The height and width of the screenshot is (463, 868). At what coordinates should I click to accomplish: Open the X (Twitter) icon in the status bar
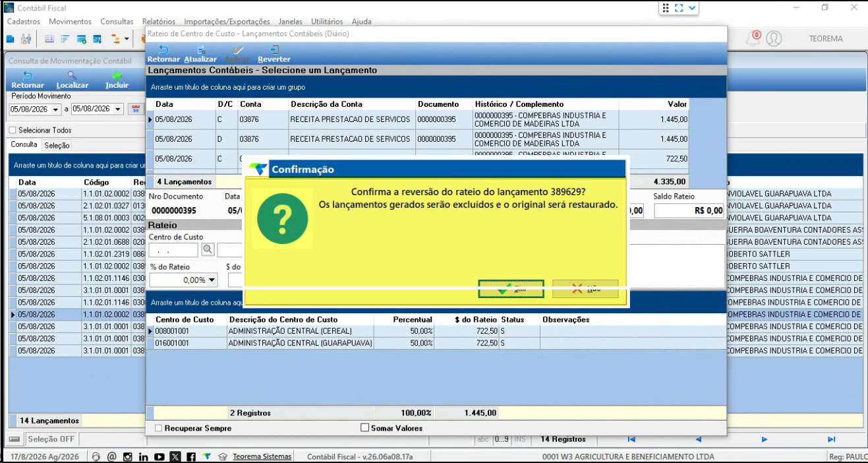175,456
